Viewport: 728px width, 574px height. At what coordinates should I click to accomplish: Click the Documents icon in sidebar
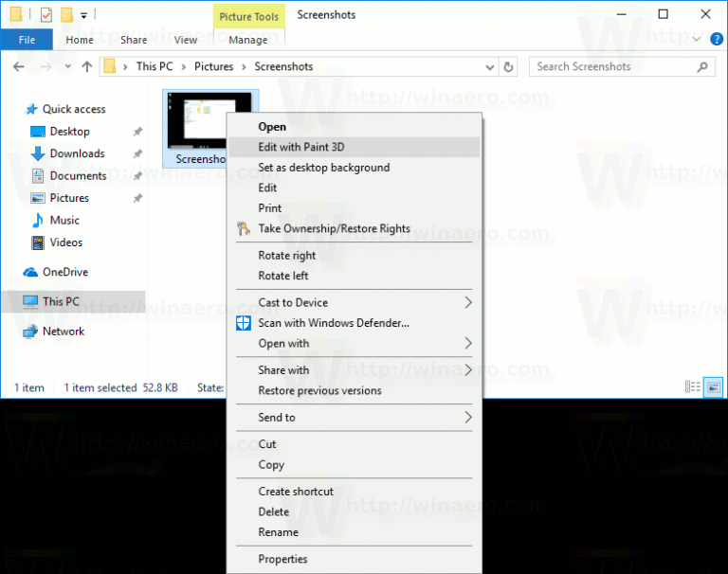pyautogui.click(x=38, y=176)
